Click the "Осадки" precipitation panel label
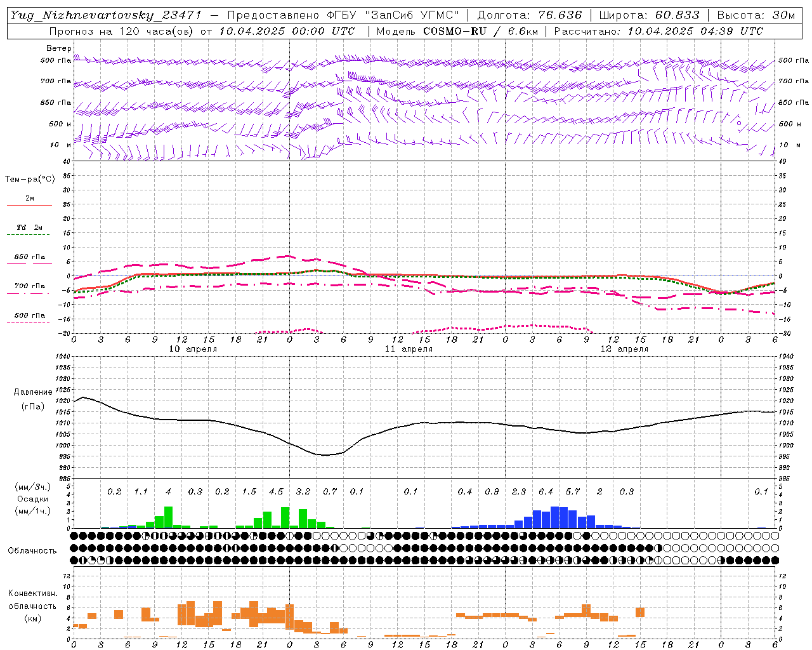 pos(32,500)
